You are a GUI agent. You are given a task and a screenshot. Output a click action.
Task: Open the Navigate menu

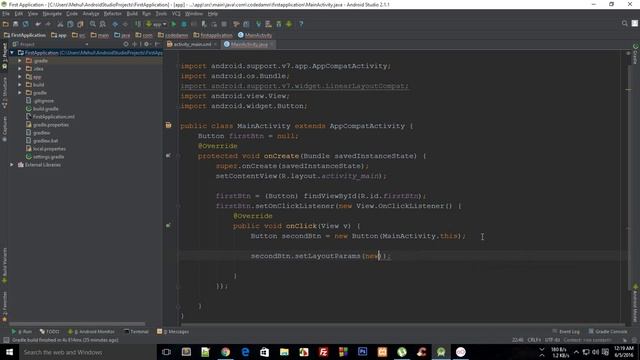52,13
